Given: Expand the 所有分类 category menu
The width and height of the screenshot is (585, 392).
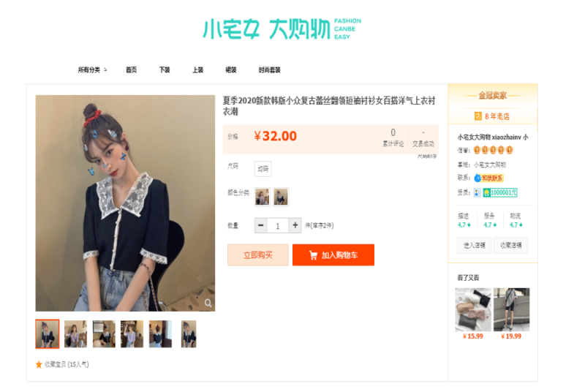Looking at the screenshot, I should 92,69.
